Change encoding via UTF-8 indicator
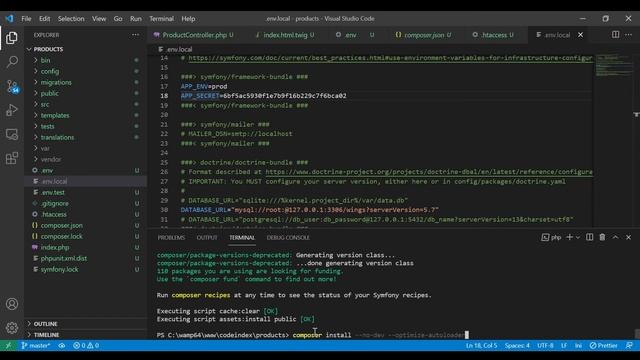The image size is (640, 360). point(545,346)
